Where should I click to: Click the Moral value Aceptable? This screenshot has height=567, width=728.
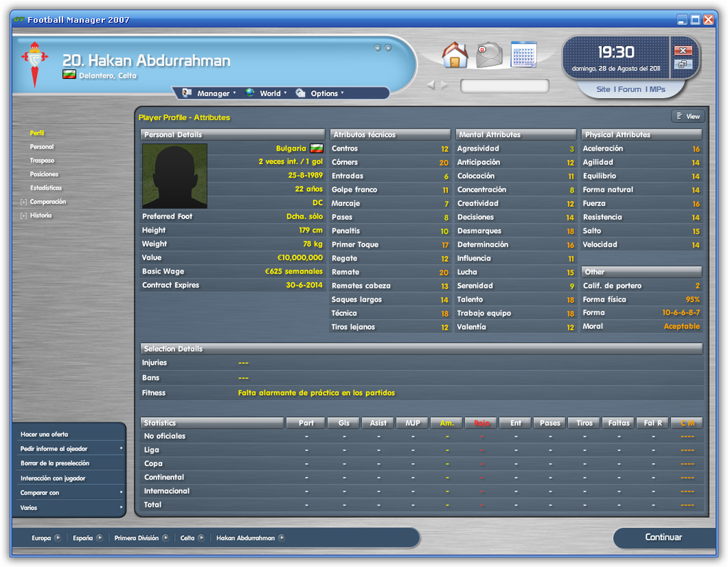pos(682,327)
